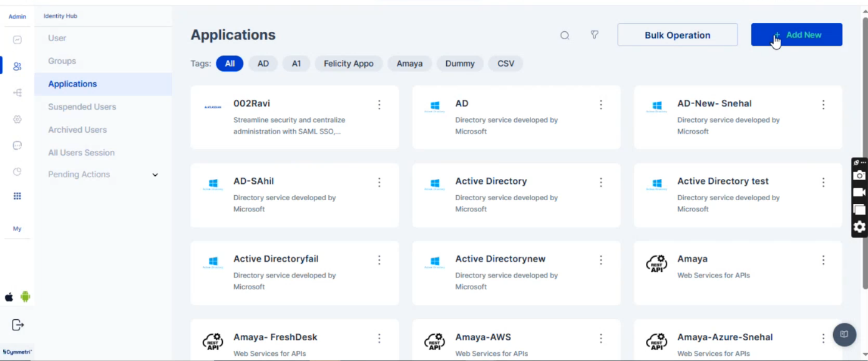The width and height of the screenshot is (868, 361).
Task: Click the video recorder icon
Action: [859, 193]
